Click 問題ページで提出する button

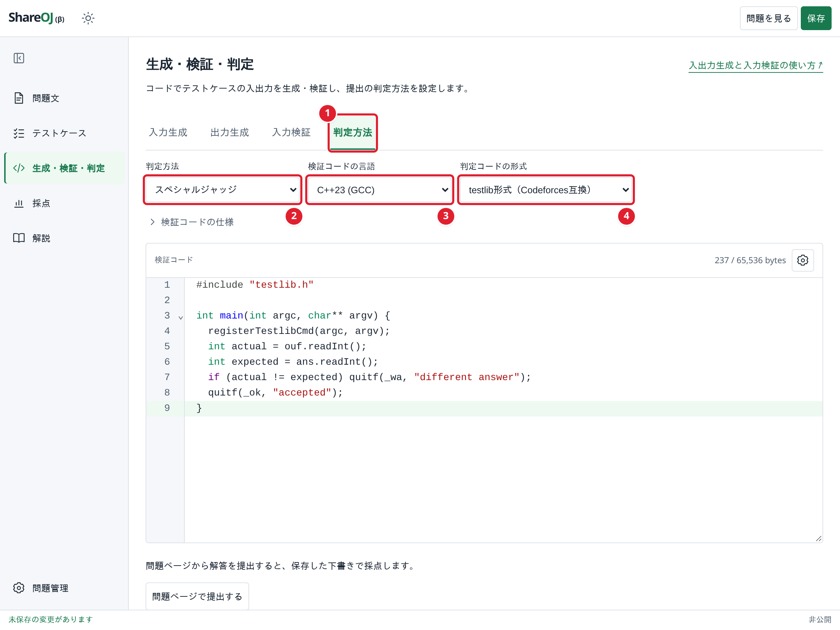coord(197,596)
